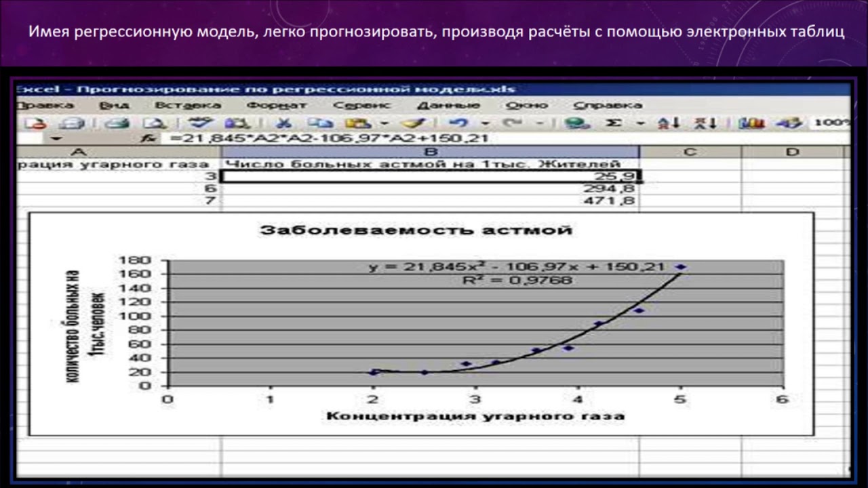Viewport: 868px width, 488px height.
Task: Click header cell 'Число больных астмой на 1тыс. Жителей'
Action: coord(430,164)
